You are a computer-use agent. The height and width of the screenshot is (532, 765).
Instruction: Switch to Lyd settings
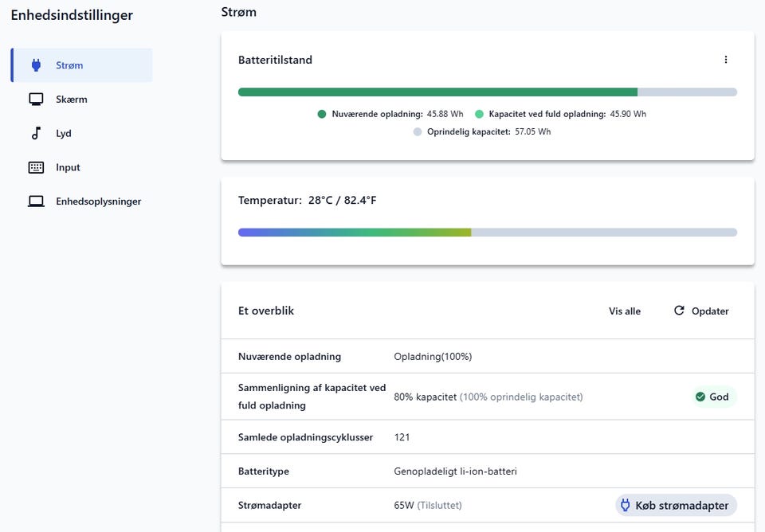64,133
